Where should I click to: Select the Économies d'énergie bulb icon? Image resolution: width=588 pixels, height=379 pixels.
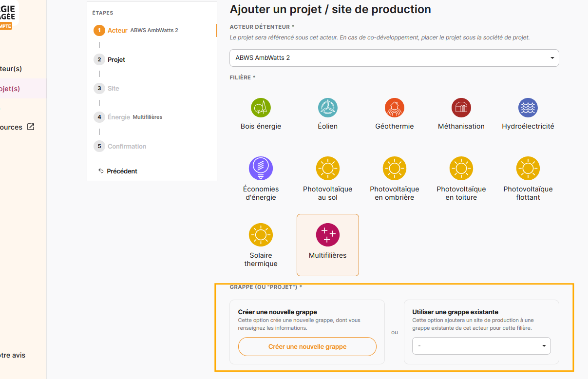[x=261, y=169]
